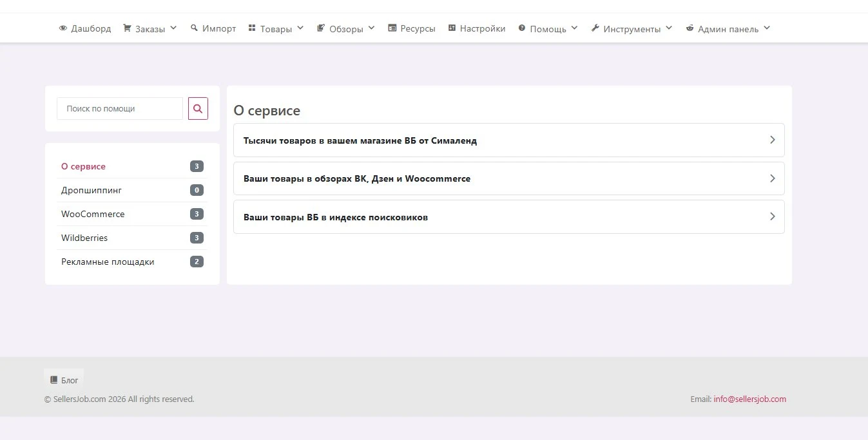868x440 pixels.
Task: Select the Wildberries help category
Action: (x=84, y=238)
